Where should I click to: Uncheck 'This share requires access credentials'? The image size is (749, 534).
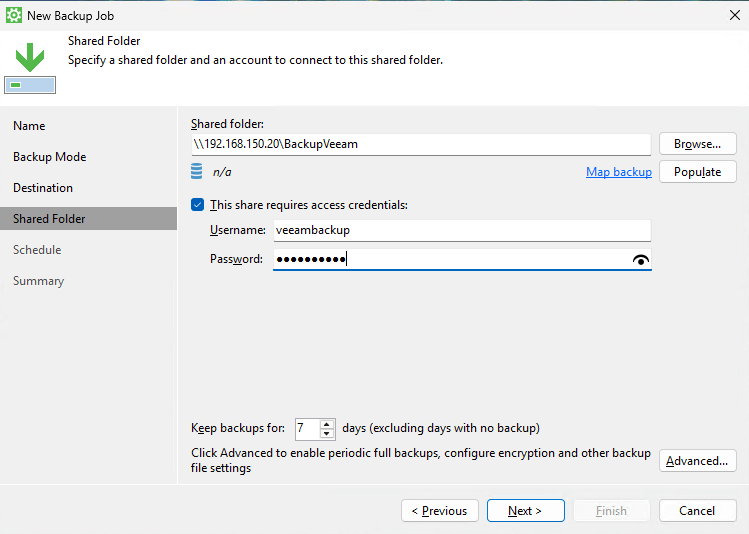tap(197, 205)
